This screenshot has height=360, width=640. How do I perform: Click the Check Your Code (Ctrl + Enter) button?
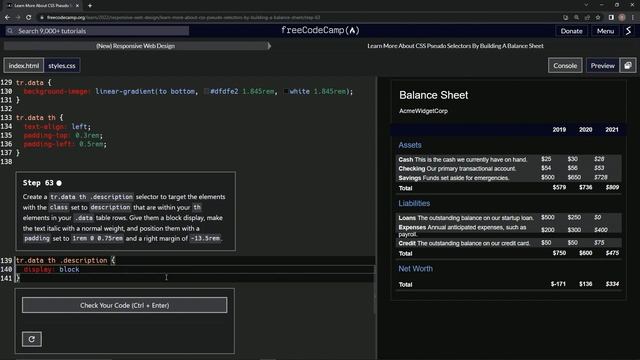click(x=124, y=305)
